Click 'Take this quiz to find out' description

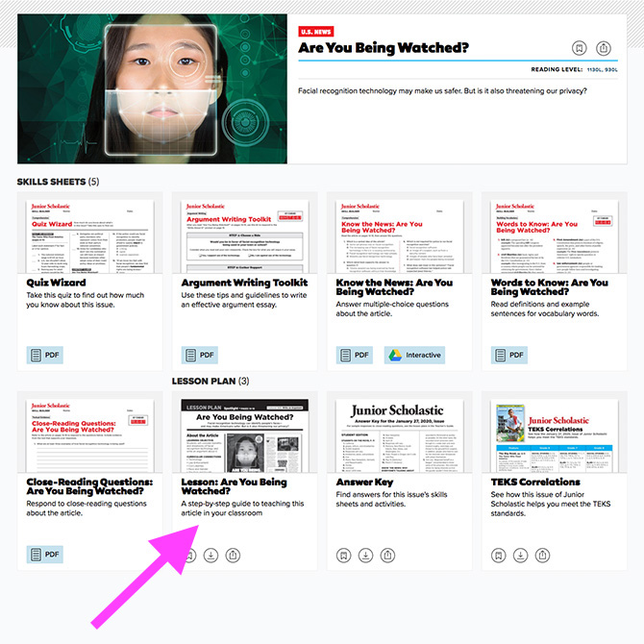pos(86,300)
